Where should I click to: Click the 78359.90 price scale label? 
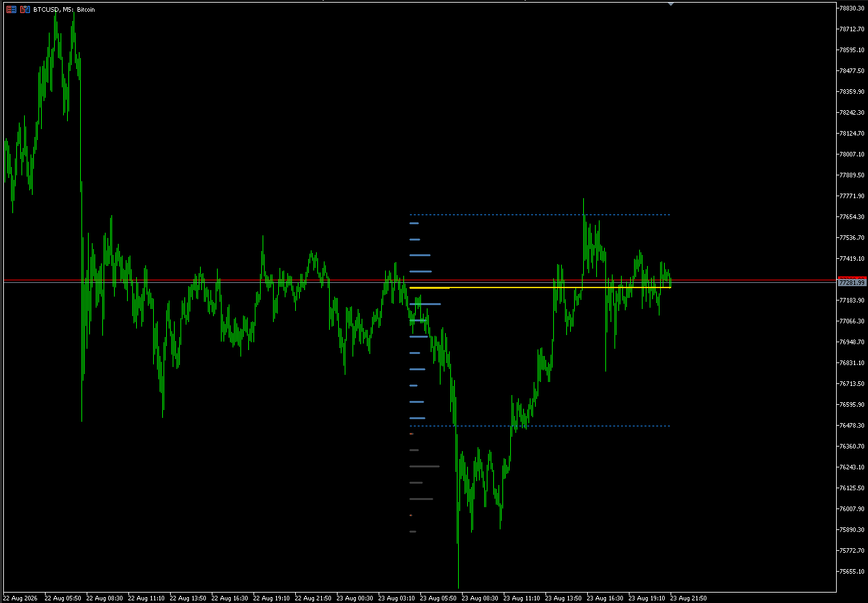coord(852,91)
